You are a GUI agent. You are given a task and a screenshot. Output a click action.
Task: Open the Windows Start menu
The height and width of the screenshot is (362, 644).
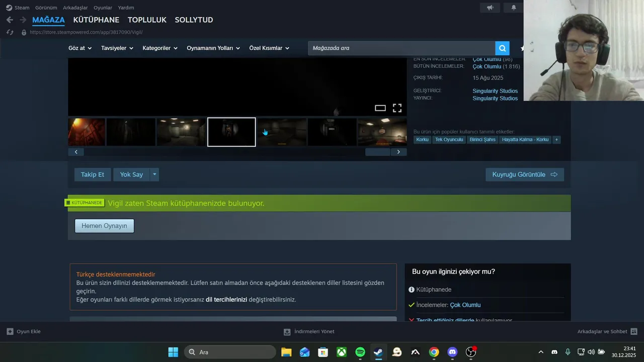tap(173, 352)
